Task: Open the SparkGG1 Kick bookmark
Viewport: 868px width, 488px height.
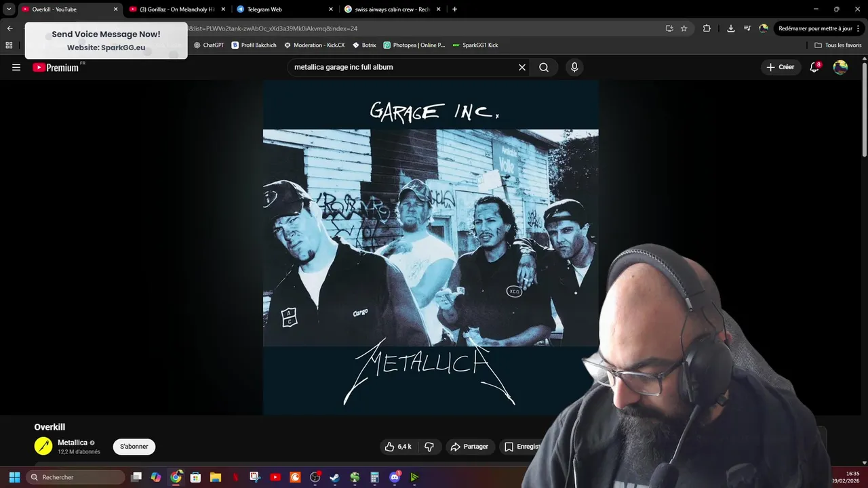Action: point(475,45)
